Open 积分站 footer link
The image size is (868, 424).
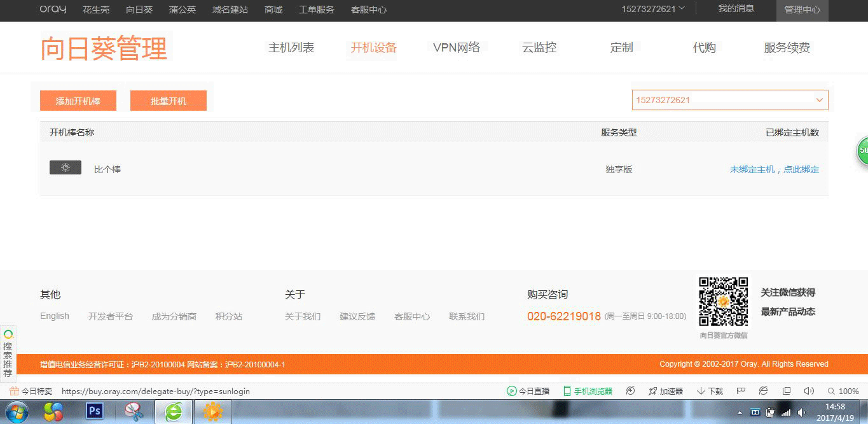coord(229,316)
